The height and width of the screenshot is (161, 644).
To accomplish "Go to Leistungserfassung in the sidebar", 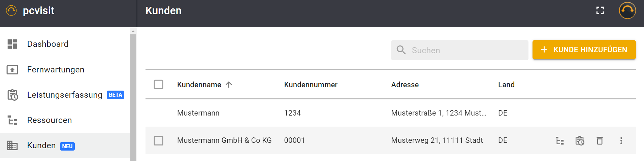I will pos(65,95).
